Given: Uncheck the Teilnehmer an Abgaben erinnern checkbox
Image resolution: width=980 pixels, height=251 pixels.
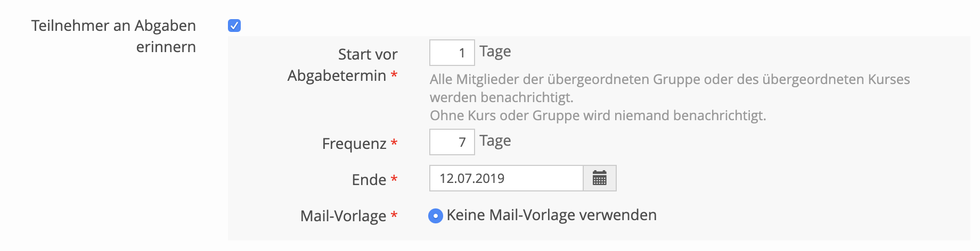Looking at the screenshot, I should click(234, 26).
